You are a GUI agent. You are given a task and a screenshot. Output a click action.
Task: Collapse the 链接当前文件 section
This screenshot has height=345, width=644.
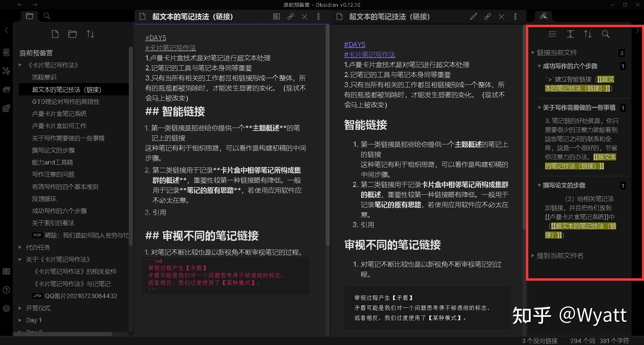(x=532, y=53)
